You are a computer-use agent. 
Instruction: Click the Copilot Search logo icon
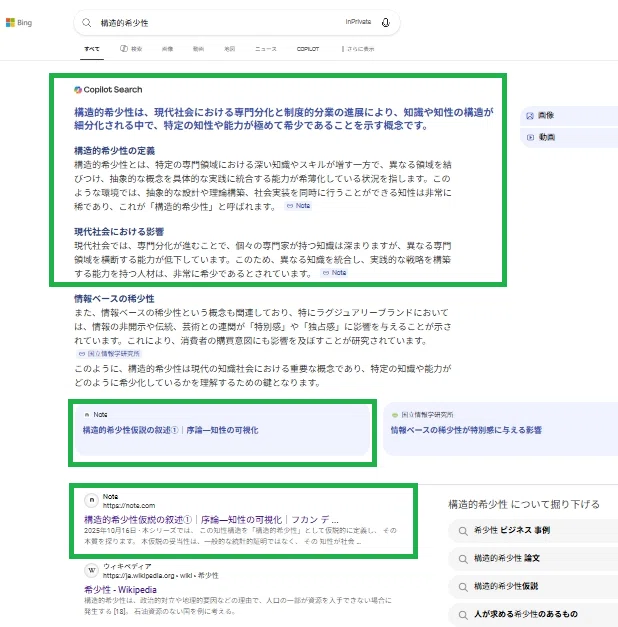pyautogui.click(x=78, y=90)
